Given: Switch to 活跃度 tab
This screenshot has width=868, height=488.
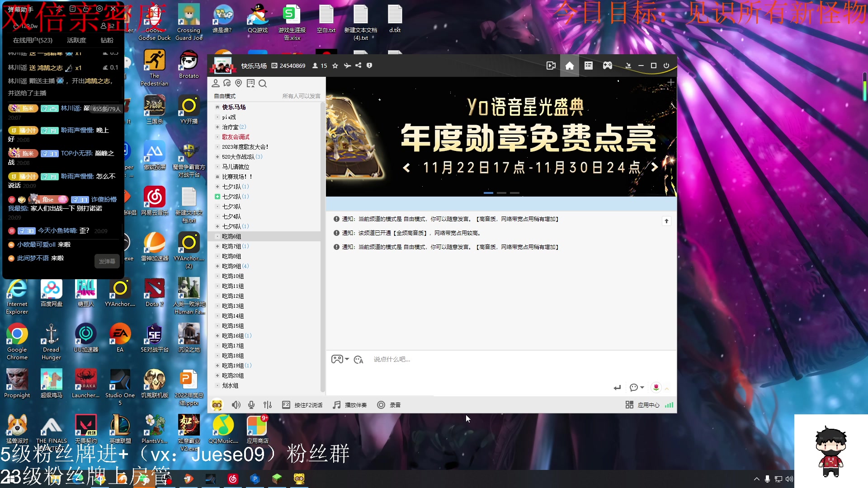Looking at the screenshot, I should tap(76, 40).
